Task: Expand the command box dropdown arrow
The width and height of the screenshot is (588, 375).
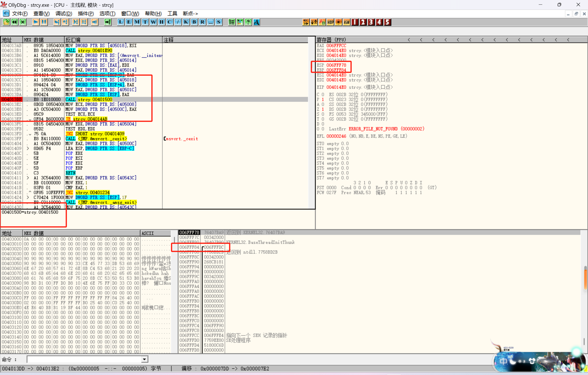Action: 144,359
